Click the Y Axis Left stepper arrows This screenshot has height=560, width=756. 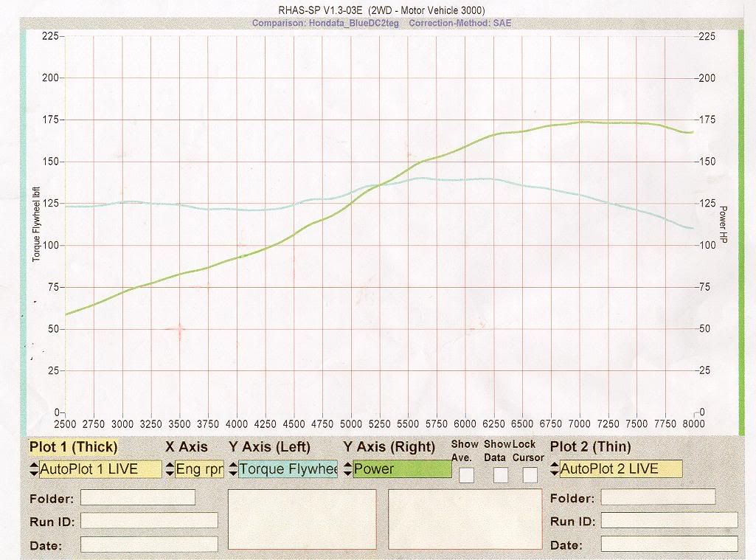(x=233, y=469)
